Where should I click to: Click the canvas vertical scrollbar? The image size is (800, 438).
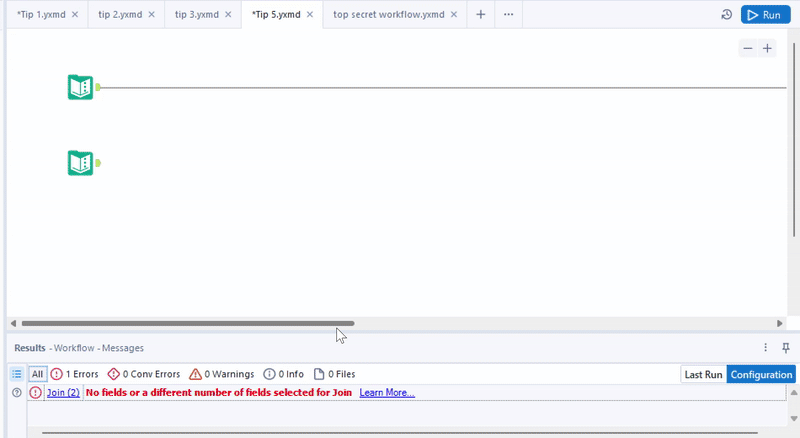pos(794,140)
